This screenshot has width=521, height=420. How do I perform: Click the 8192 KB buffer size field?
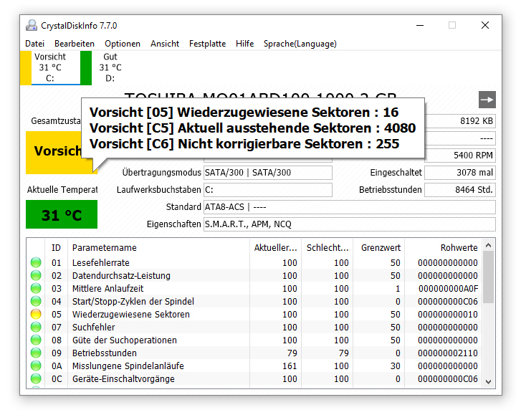[x=460, y=121]
